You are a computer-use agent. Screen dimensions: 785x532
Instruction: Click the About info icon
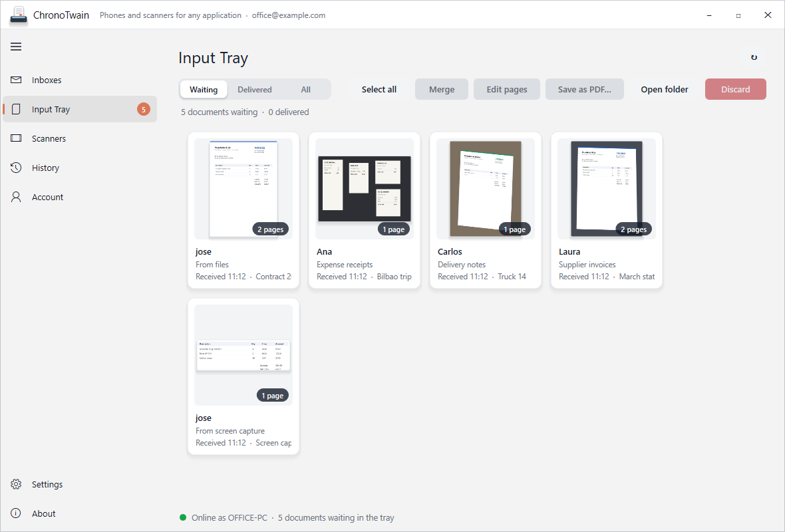coord(16,513)
